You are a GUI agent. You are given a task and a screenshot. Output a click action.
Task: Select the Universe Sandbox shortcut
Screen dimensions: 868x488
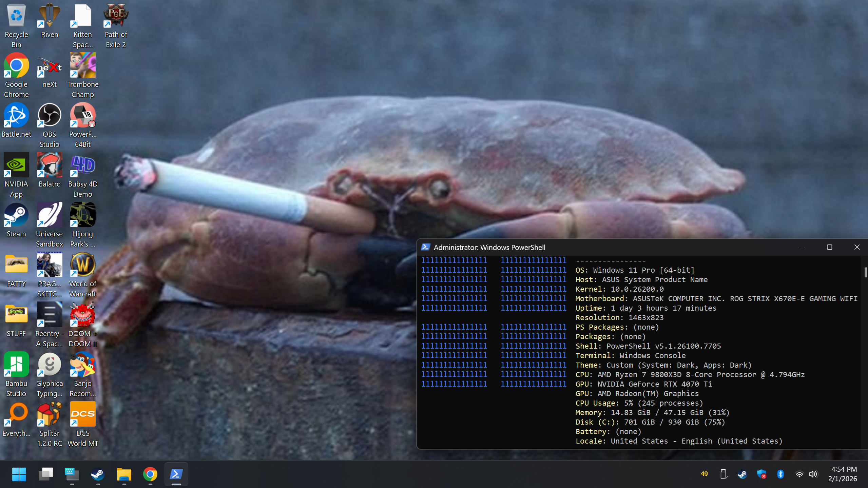click(x=49, y=215)
